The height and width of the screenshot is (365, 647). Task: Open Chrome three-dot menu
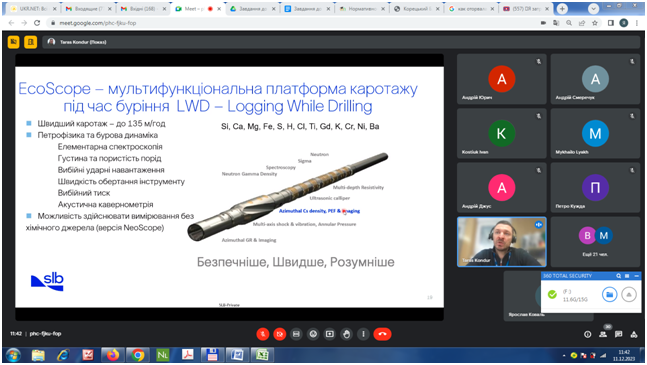[x=637, y=23]
